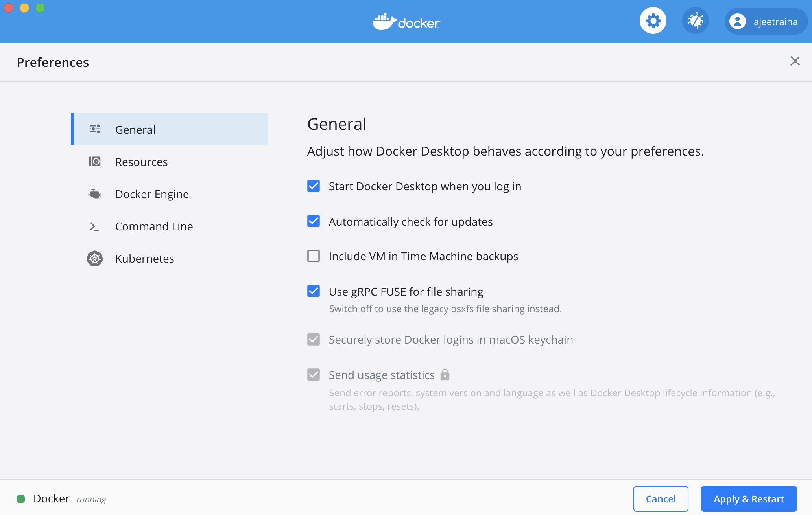Image resolution: width=812 pixels, height=515 pixels.
Task: Uncheck Automatically check for updates
Action: [314, 221]
